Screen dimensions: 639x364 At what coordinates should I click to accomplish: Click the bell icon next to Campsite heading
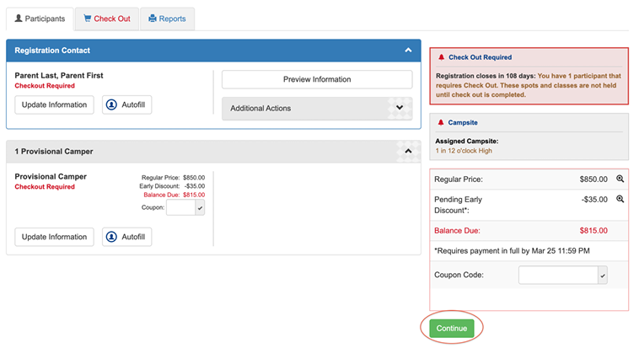click(x=441, y=123)
